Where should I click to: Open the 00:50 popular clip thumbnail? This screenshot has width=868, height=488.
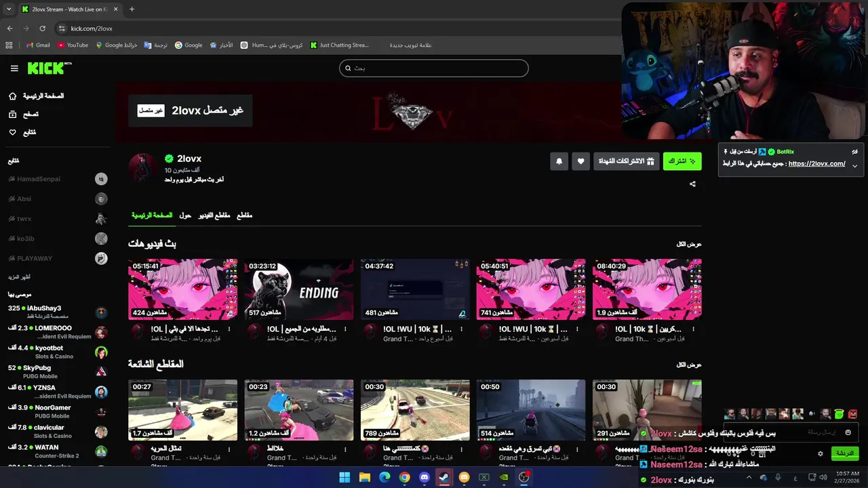tap(531, 410)
